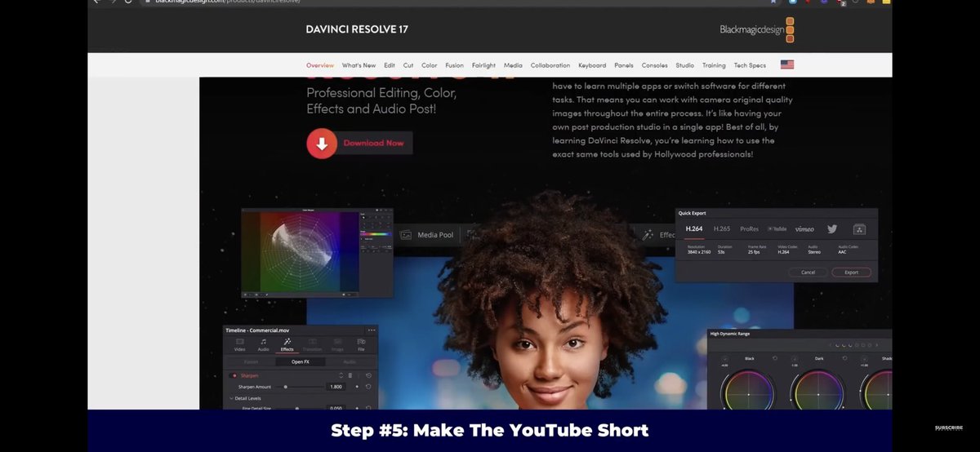Delete Sharpen effect via trash icon

[x=350, y=375]
